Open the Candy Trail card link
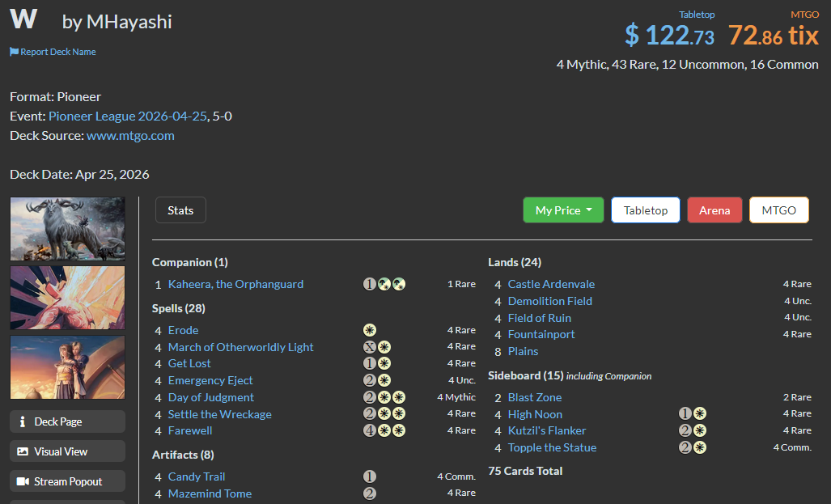Screen dimensions: 831x504 197,476
